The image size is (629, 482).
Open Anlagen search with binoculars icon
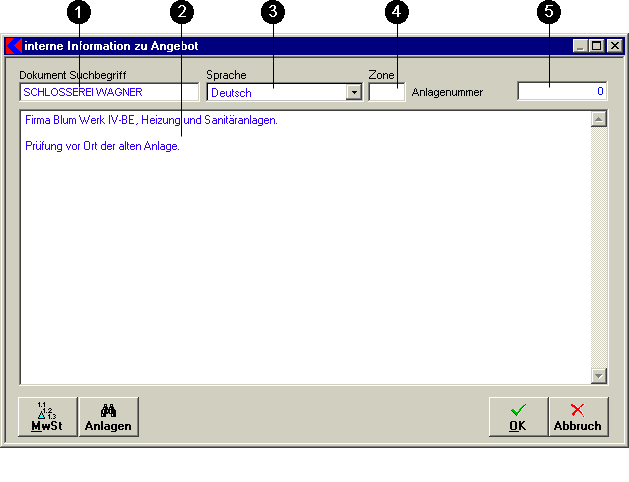(x=109, y=416)
